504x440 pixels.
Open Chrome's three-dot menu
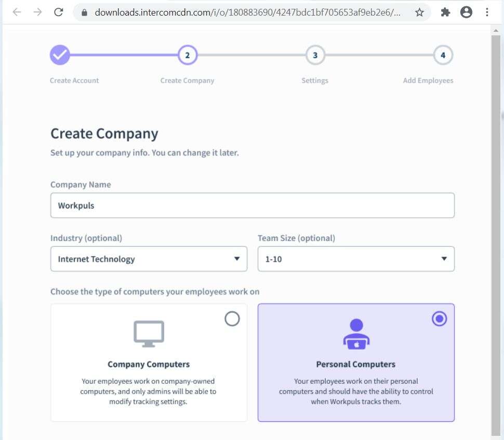click(x=487, y=12)
